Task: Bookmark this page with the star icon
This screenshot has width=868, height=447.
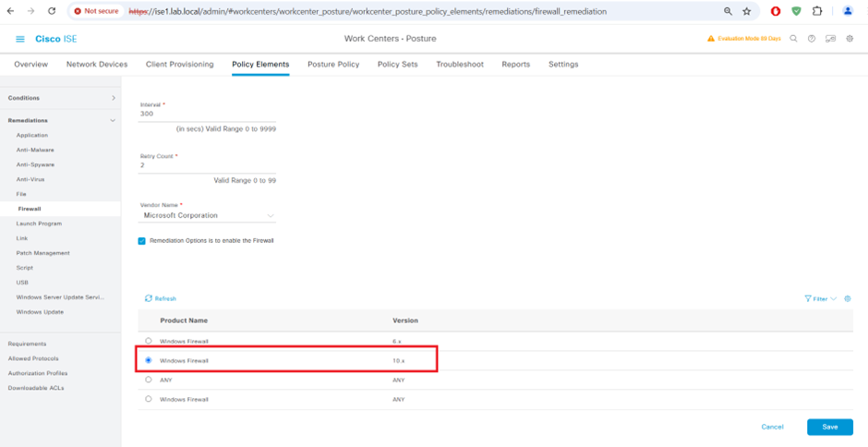Action: pyautogui.click(x=747, y=11)
